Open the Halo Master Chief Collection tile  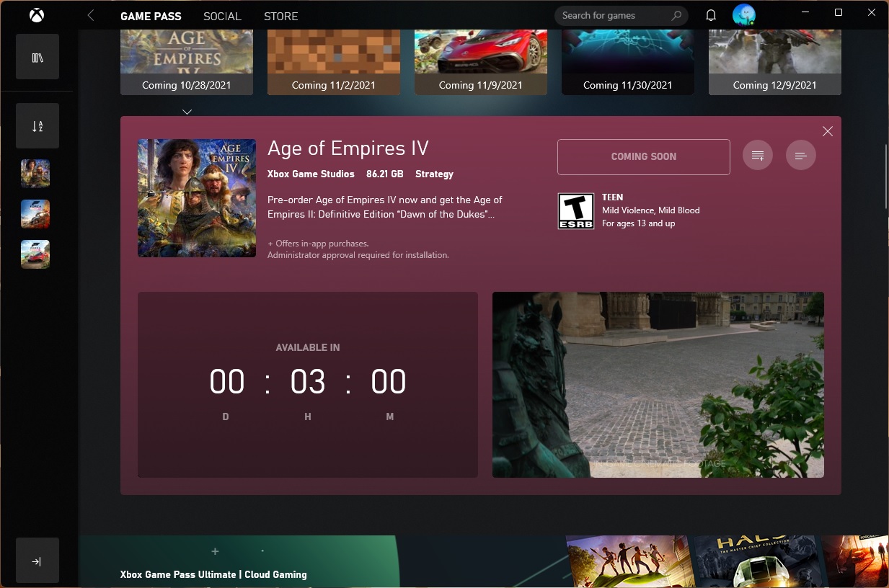tap(758, 561)
